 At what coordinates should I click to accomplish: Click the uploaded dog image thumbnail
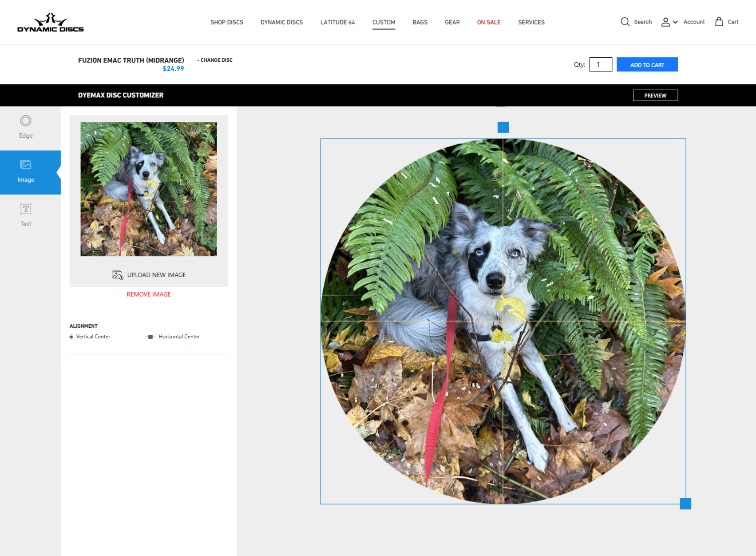click(x=149, y=189)
